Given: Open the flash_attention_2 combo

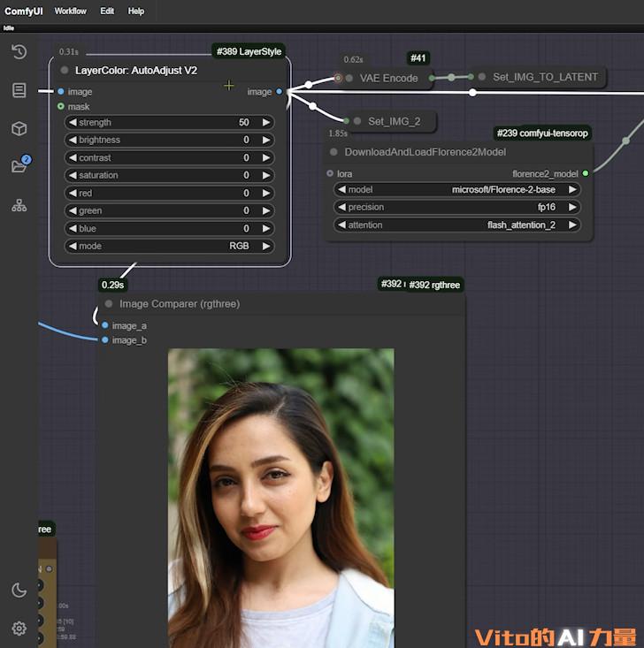Looking at the screenshot, I should click(457, 225).
